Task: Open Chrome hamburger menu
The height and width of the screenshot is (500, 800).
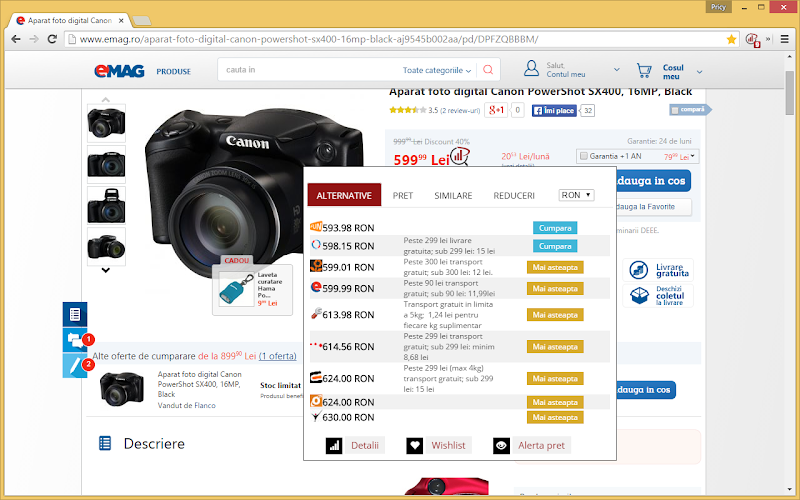Action: click(785, 39)
